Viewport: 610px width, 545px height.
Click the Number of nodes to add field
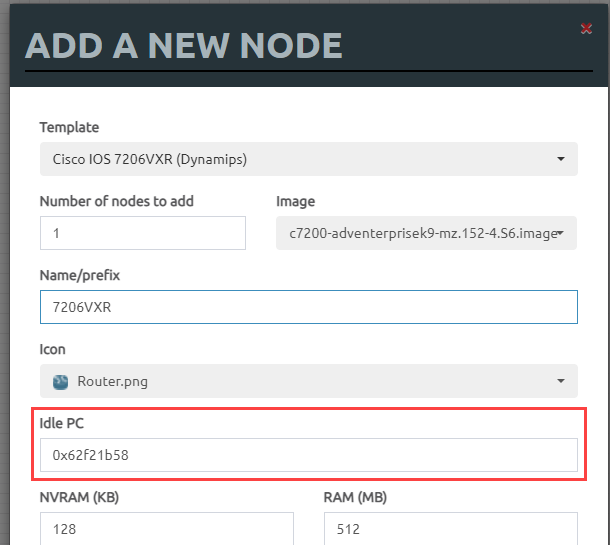[x=143, y=233]
